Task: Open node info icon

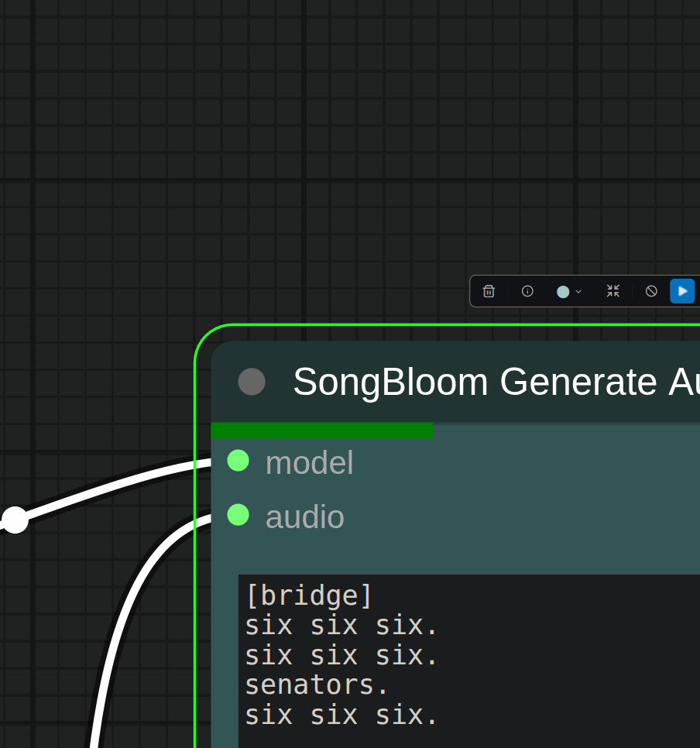Action: point(527,291)
